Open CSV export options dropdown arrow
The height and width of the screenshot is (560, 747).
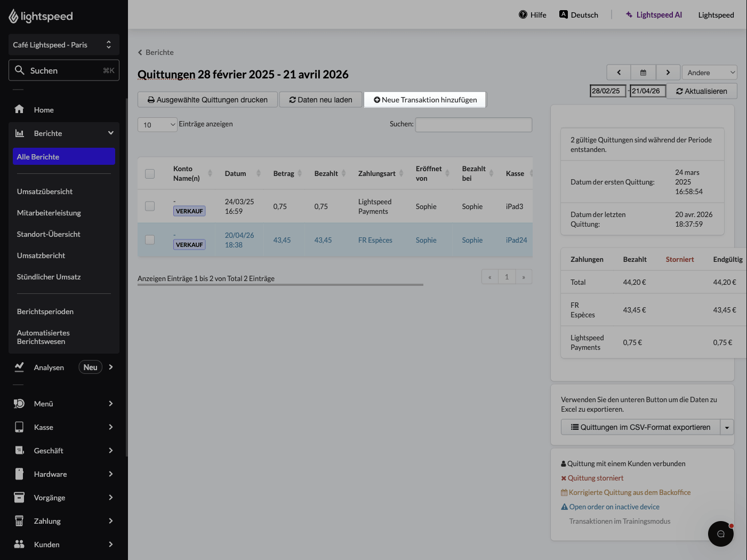click(x=727, y=427)
